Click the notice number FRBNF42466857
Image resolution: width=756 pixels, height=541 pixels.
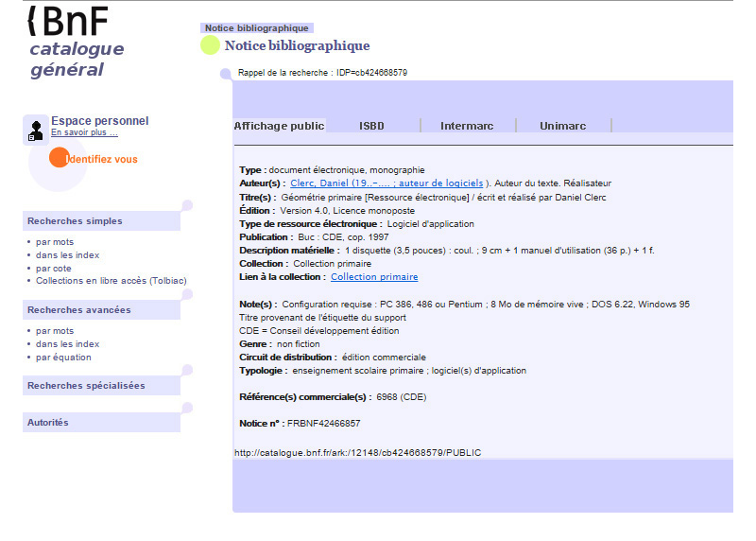[323, 423]
